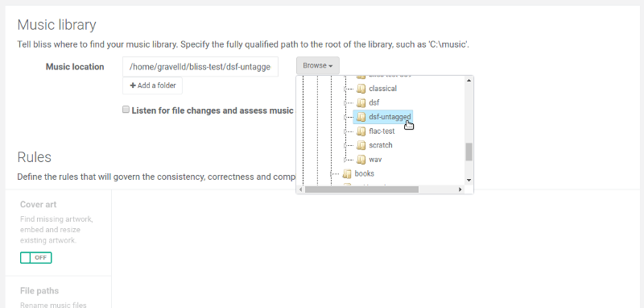Image resolution: width=644 pixels, height=308 pixels.
Task: Select the scratch folder label
Action: click(x=381, y=145)
